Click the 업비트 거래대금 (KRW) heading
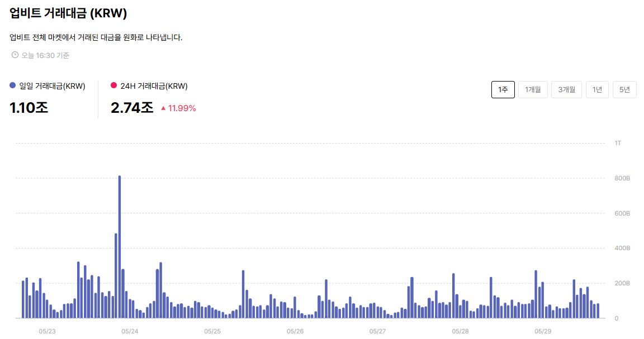This screenshot has width=644, height=339. (68, 13)
